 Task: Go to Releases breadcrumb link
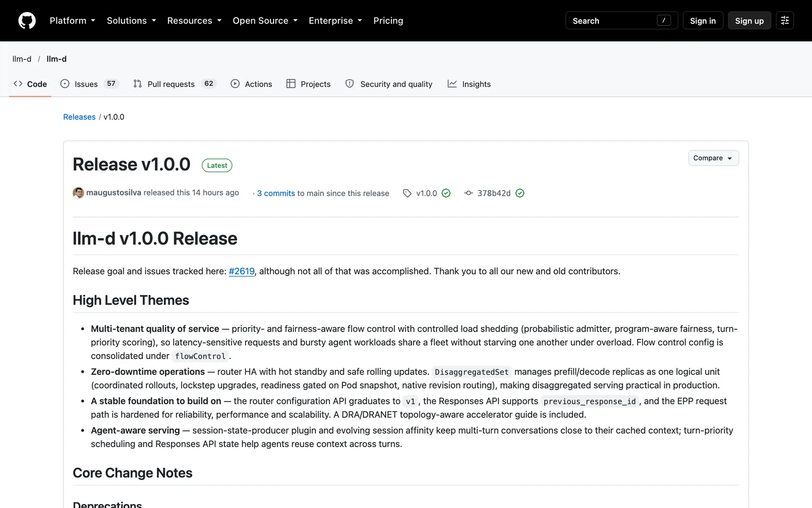click(79, 117)
